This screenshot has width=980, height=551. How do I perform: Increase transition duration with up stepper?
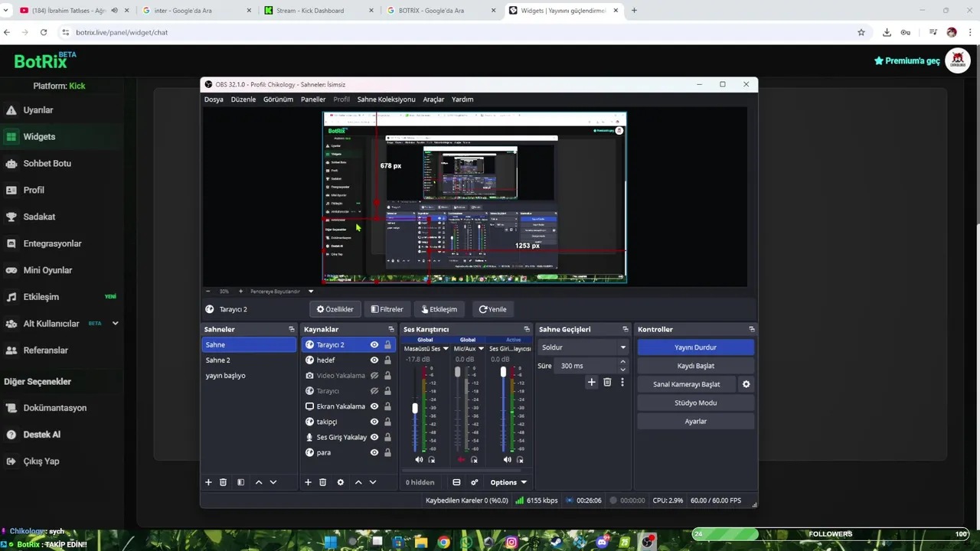[x=622, y=362]
